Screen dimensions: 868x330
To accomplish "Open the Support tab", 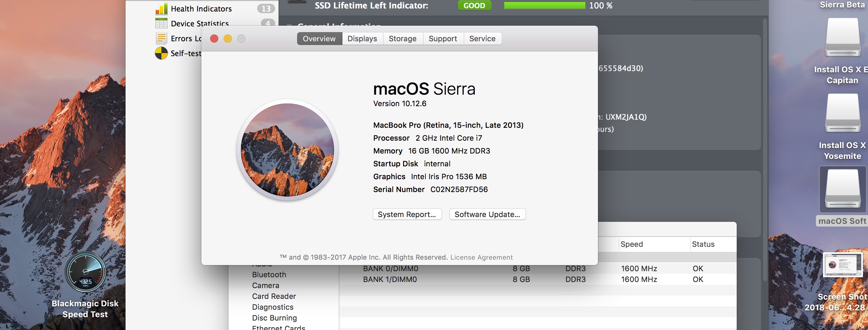I will 443,39.
